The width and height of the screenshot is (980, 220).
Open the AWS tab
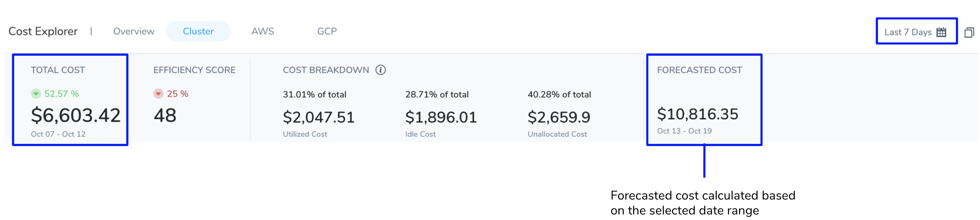[x=263, y=31]
